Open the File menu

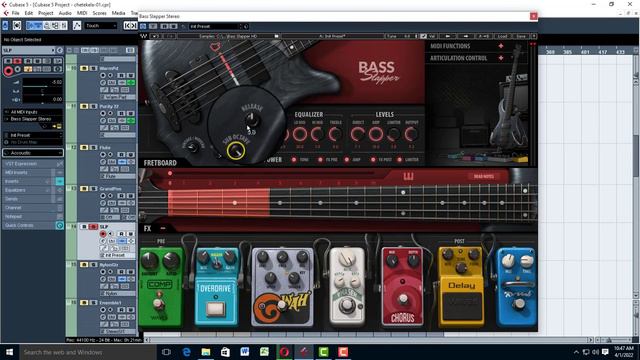click(15, 13)
